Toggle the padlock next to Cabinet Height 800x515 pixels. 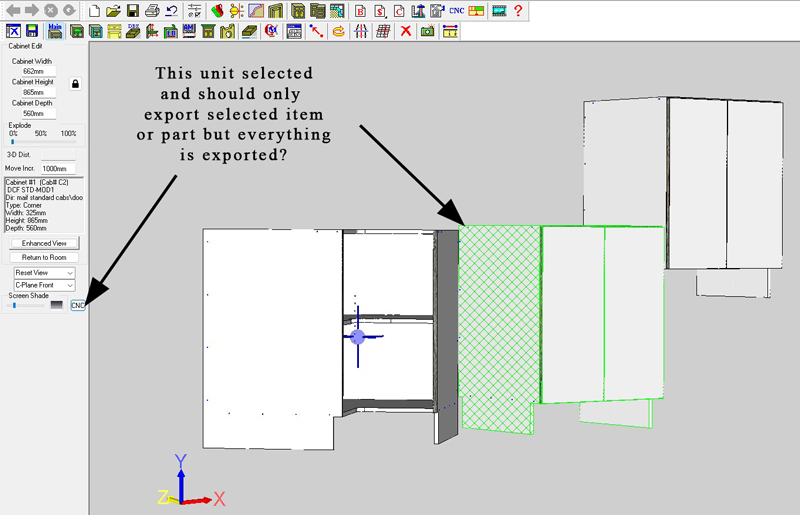[x=76, y=84]
